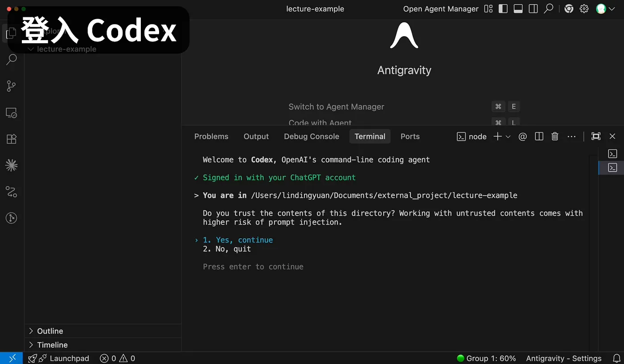Open the Remote Explorer view
This screenshot has width=624, height=364.
pos(12,113)
